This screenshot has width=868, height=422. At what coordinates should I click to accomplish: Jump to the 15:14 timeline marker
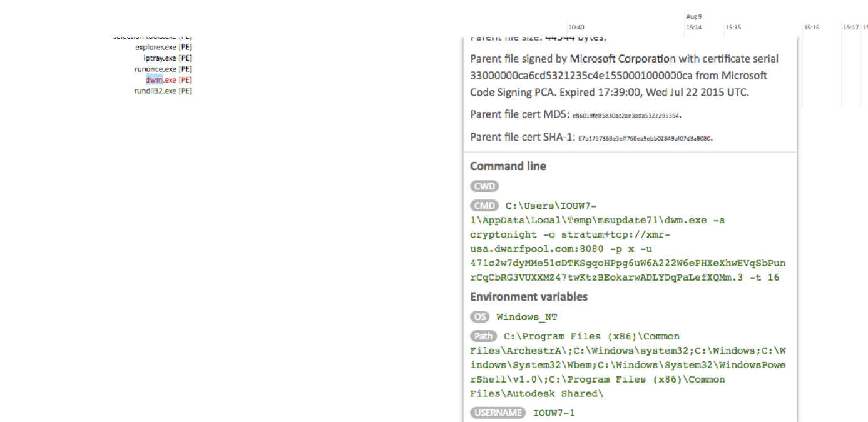pos(693,28)
